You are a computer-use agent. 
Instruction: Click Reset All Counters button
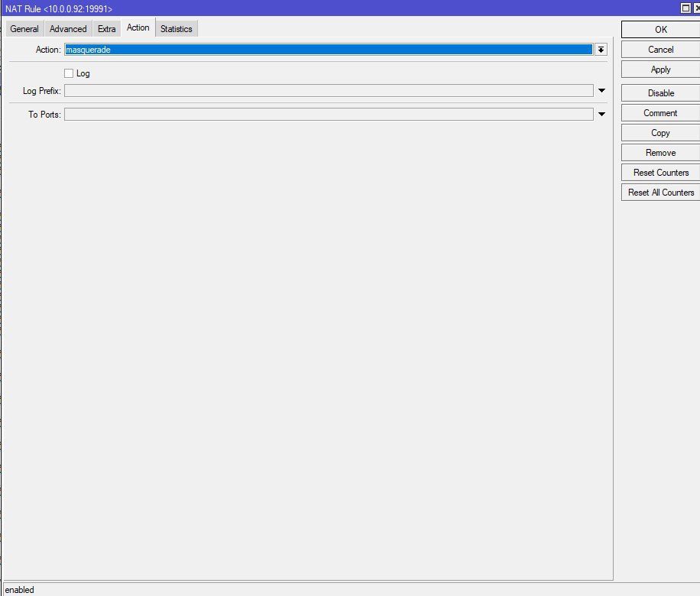coord(661,193)
